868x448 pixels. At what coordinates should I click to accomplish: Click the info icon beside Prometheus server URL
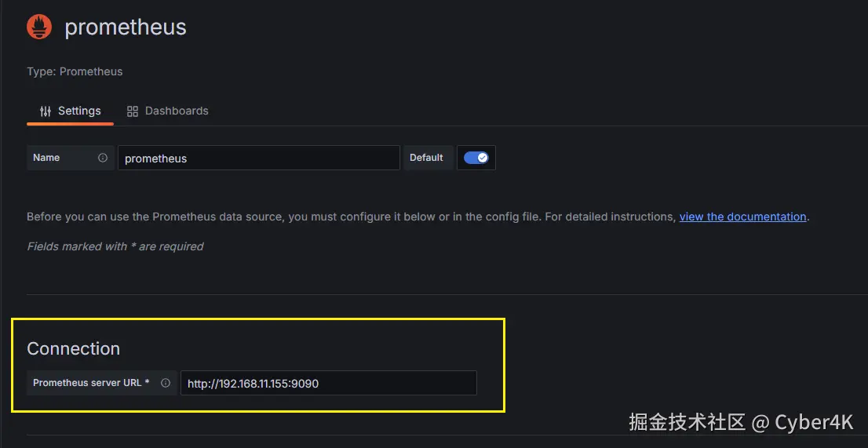coord(166,383)
